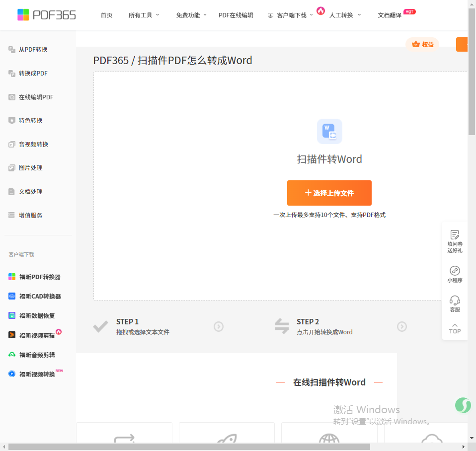Open the 福昕PDF转换器 download link
Screen dimensions: 476x451
pos(40,277)
